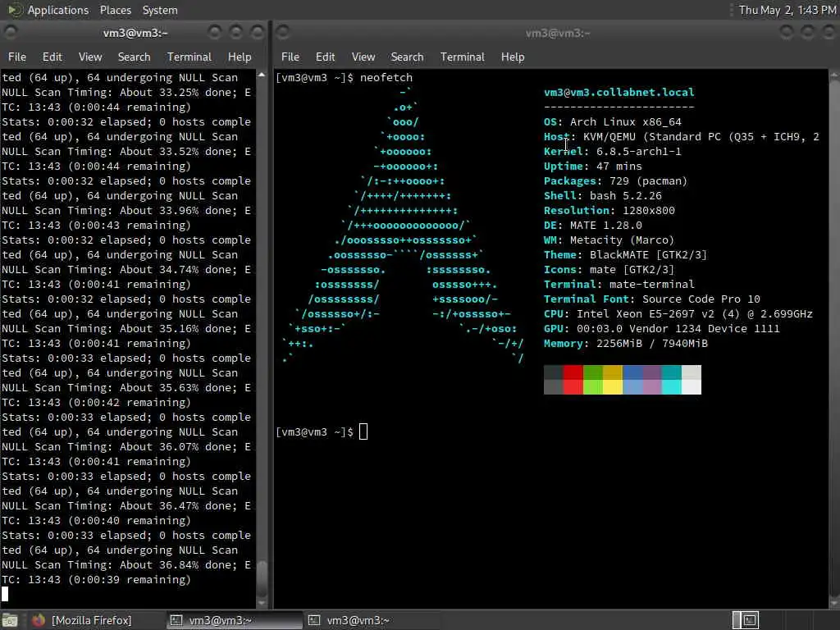The image size is (840, 630).
Task: Click terminal icon on second taskbar entry
Action: point(314,620)
